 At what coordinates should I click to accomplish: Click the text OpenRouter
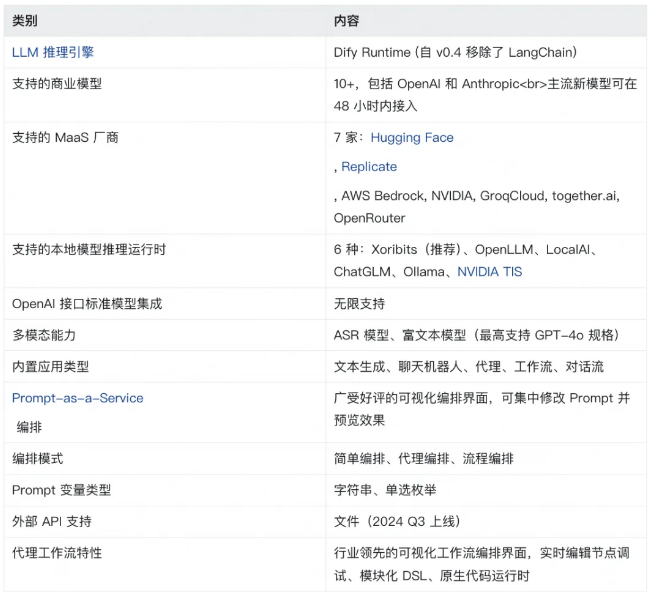(369, 218)
